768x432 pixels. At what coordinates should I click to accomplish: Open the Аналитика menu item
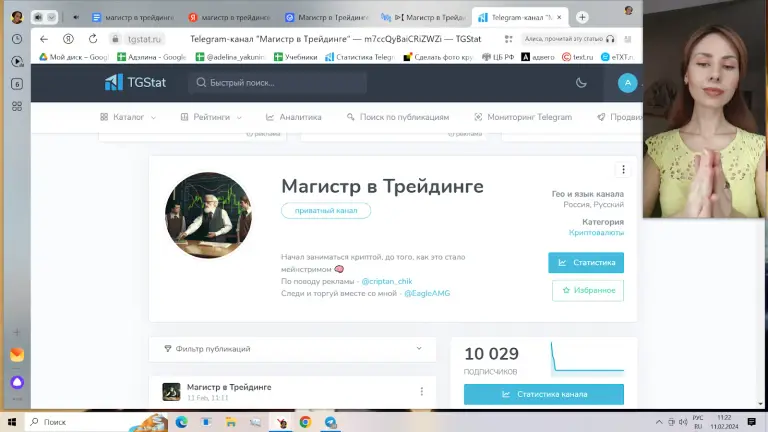[293, 117]
